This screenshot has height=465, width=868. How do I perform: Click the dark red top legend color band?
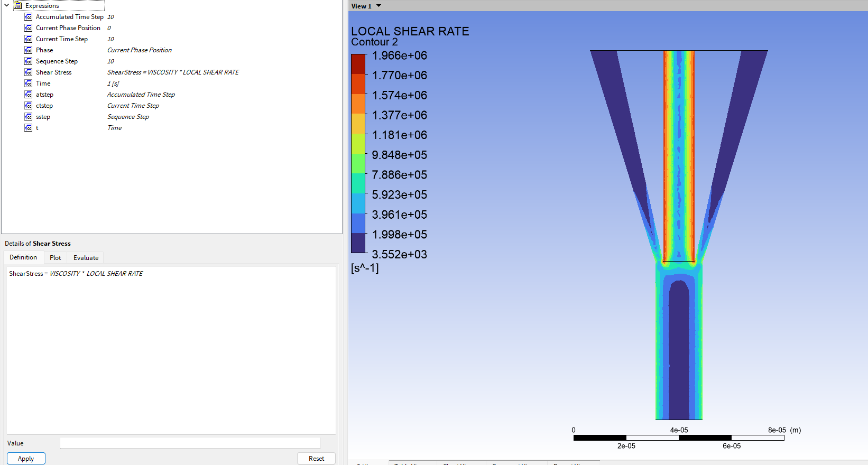(358, 64)
